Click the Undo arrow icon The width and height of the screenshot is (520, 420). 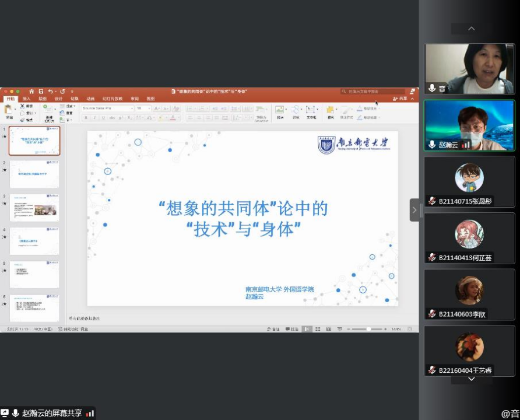[51, 92]
